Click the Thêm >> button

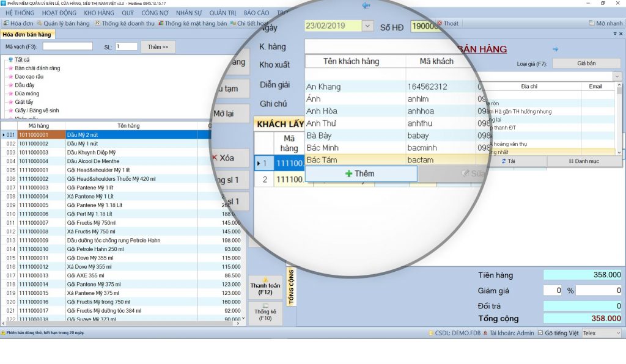[x=158, y=46]
